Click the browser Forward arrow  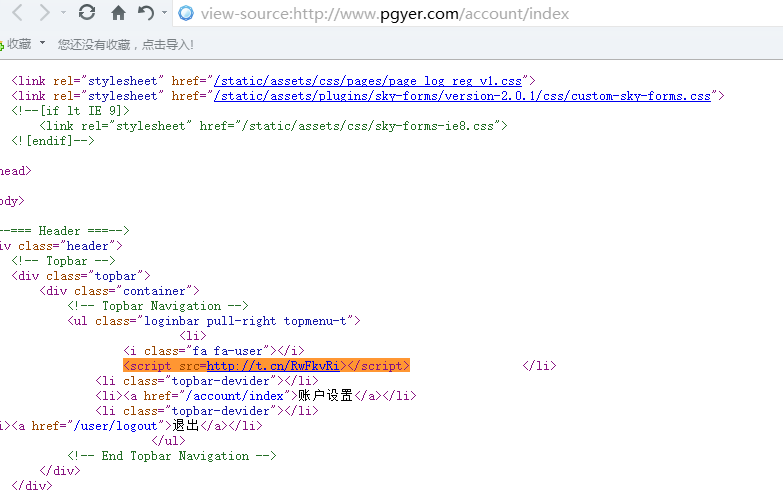point(44,12)
